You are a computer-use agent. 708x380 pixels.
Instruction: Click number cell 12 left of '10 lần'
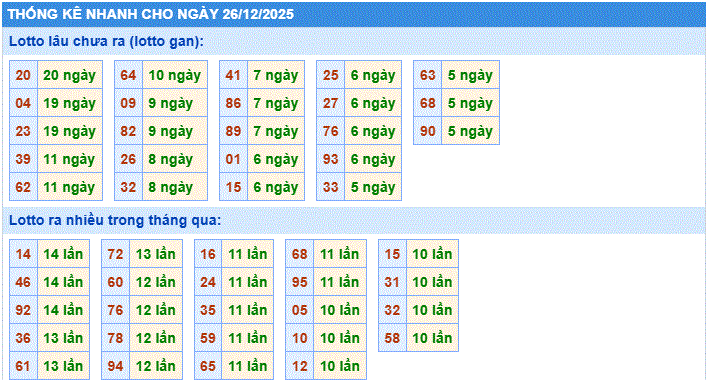[x=300, y=366]
